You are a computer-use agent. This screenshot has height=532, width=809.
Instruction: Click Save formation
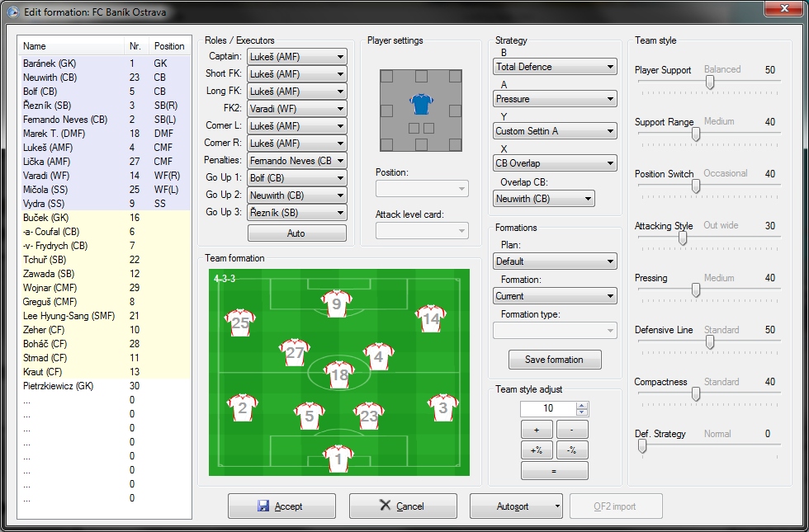click(554, 360)
